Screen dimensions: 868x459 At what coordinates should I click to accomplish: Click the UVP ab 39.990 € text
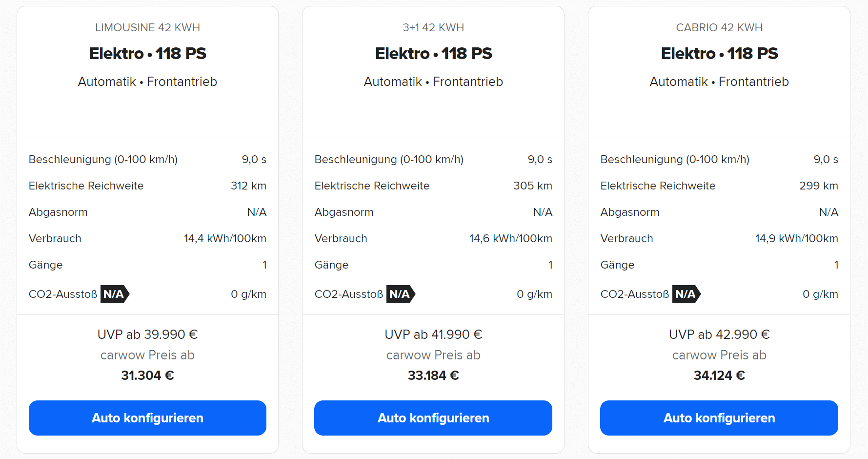147,334
